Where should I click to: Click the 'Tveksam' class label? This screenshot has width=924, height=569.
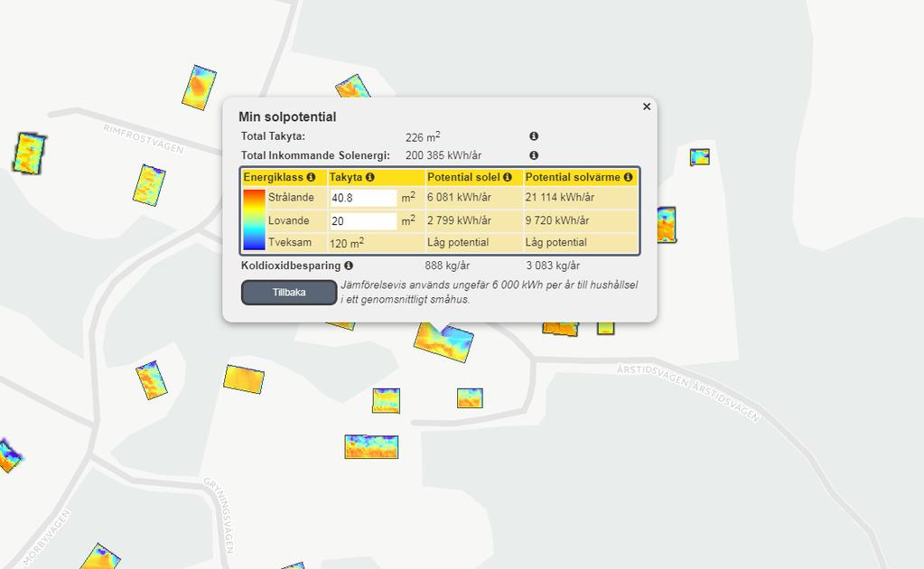pos(290,242)
